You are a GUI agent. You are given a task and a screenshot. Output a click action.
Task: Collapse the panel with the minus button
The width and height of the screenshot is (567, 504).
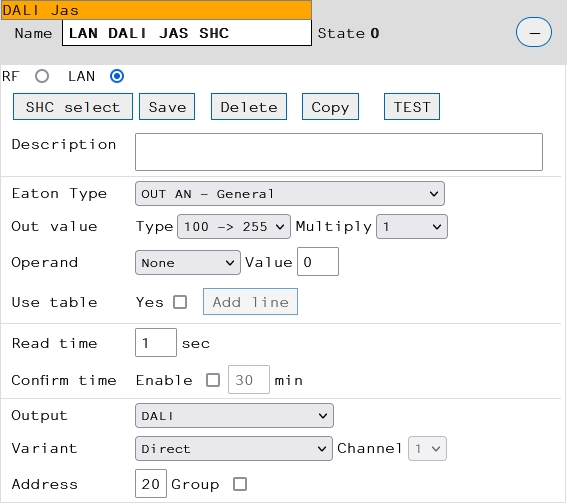coord(533,32)
